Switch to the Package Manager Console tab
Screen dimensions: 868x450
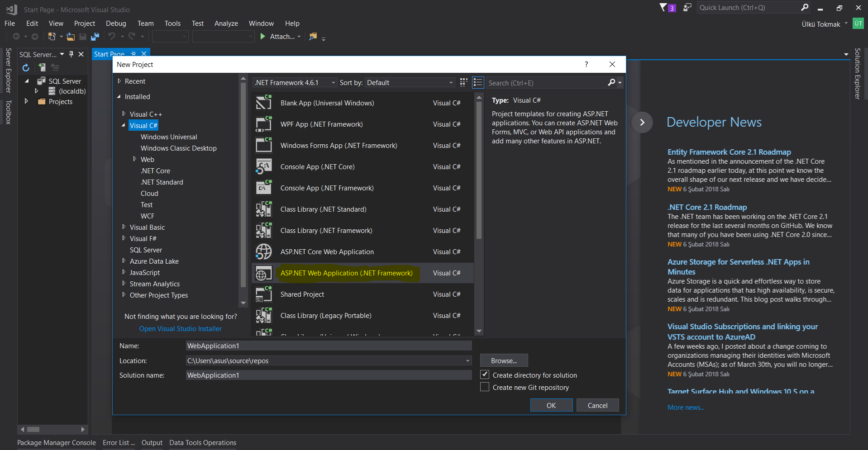coord(57,442)
